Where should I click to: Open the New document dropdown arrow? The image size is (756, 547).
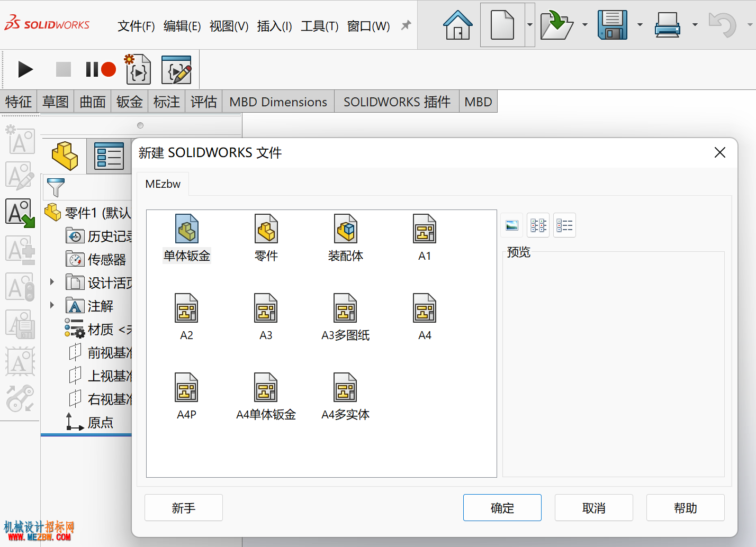[529, 25]
